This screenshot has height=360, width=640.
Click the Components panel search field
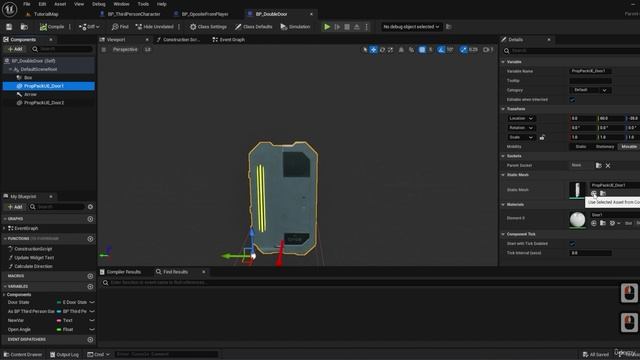[62, 49]
